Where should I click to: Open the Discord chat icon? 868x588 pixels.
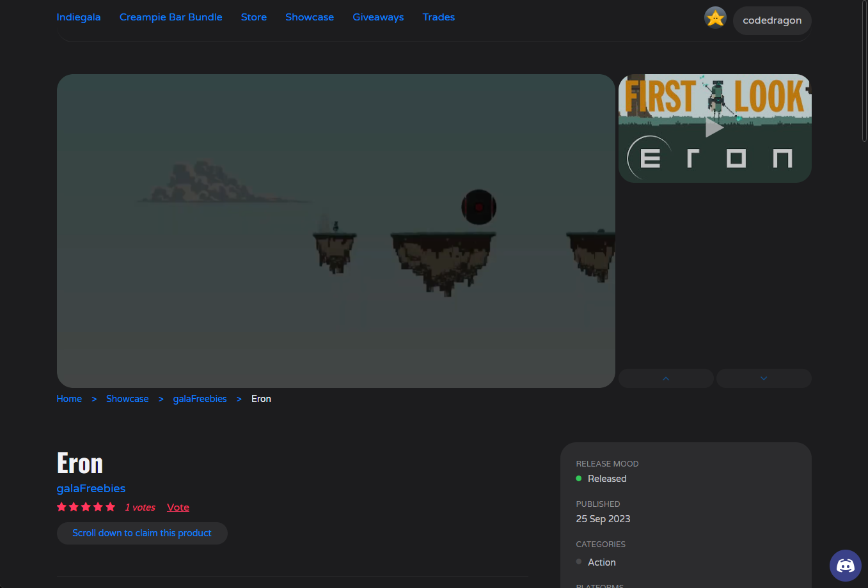pyautogui.click(x=845, y=566)
